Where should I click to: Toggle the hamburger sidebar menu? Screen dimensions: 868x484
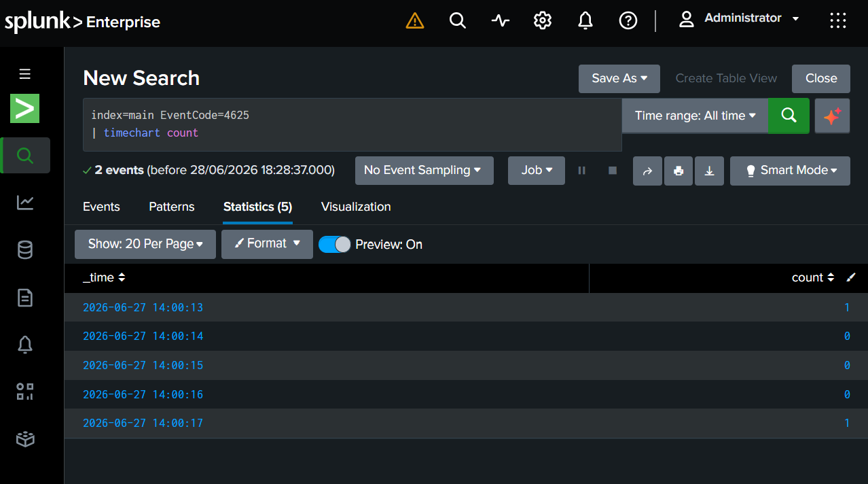[25, 74]
